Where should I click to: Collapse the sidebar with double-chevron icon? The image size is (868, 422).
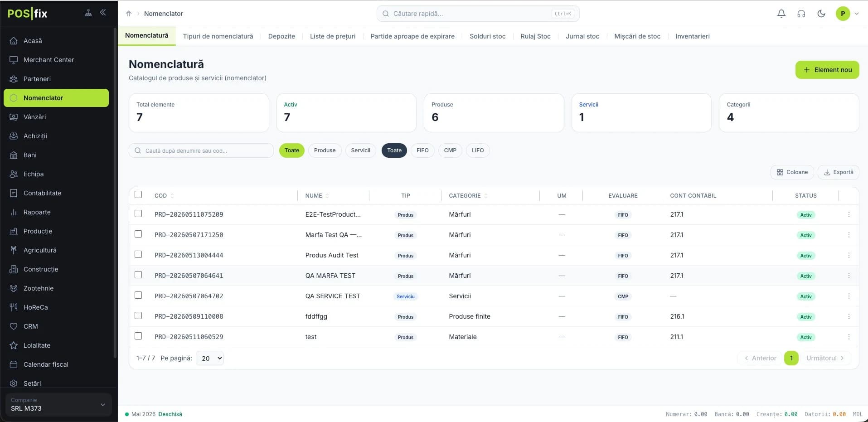[x=103, y=13]
